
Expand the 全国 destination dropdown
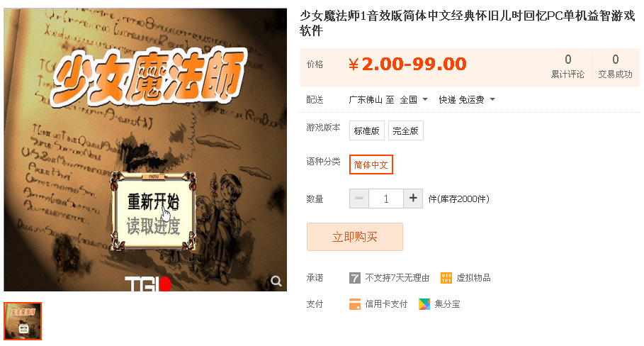(x=414, y=99)
